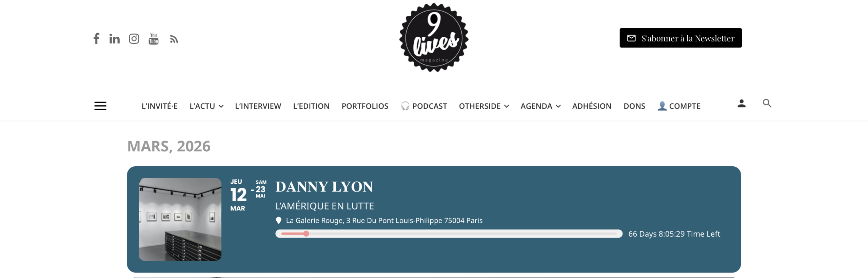Screen dimensions: 868x278
Task: Click the user account silhouette icon
Action: pyautogui.click(x=742, y=103)
